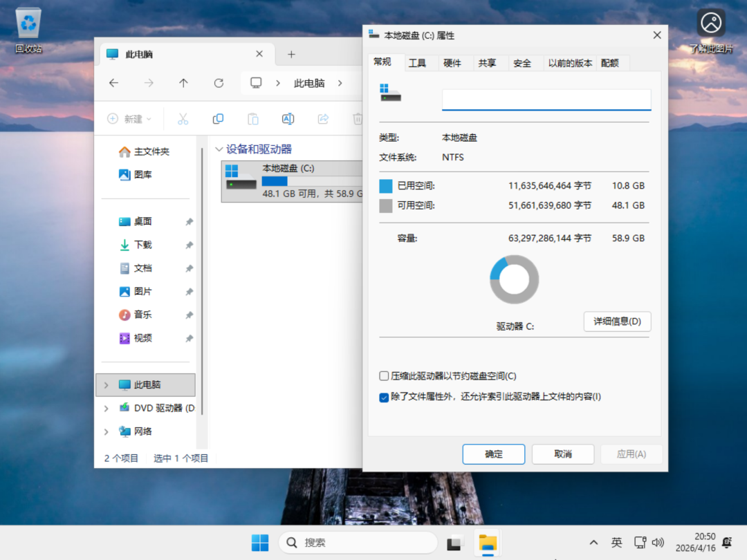Click the Rename icon in Explorer toolbar
This screenshot has width=747, height=560.
[288, 119]
